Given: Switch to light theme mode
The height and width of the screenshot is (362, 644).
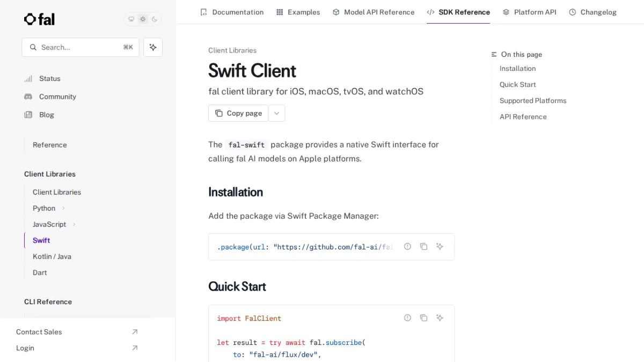Looking at the screenshot, I should 143,19.
